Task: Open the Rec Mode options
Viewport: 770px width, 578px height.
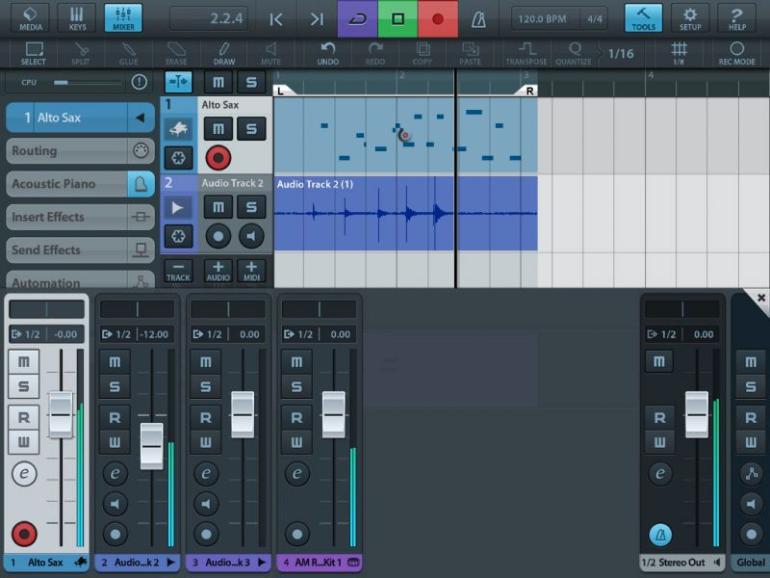Action: pos(737,53)
